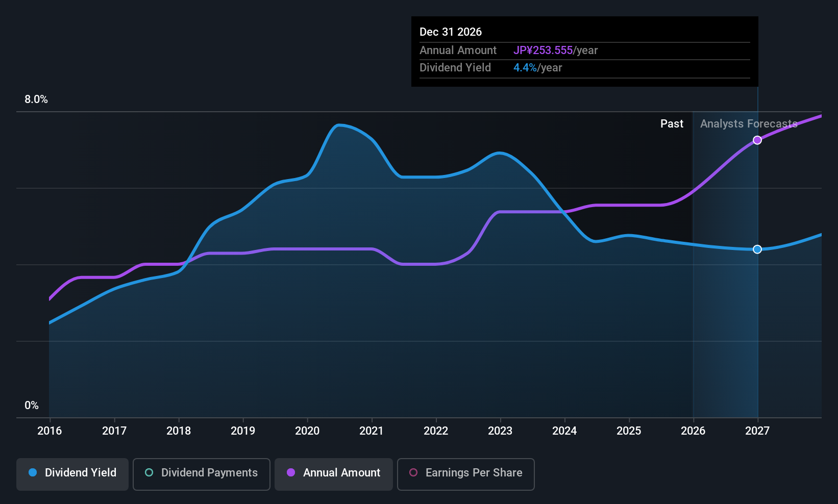This screenshot has height=504, width=838.
Task: Click the 2019 x-axis label
Action: [243, 431]
